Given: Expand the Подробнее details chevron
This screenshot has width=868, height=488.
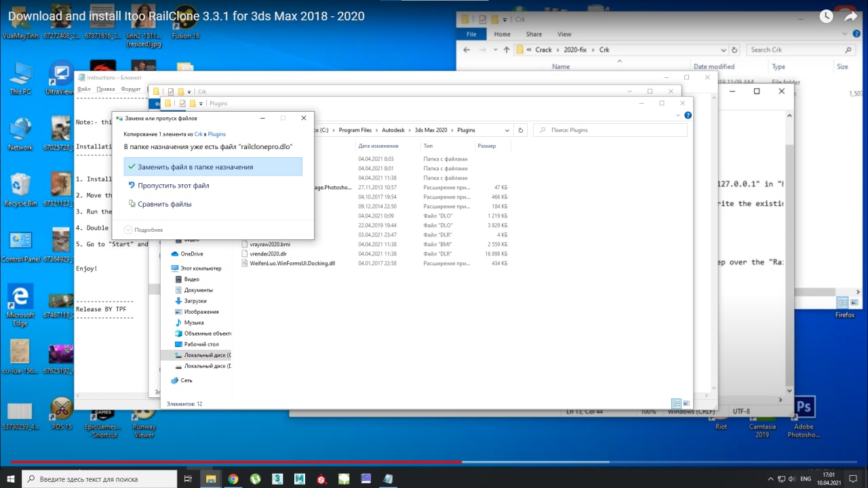Looking at the screenshot, I should coord(127,230).
